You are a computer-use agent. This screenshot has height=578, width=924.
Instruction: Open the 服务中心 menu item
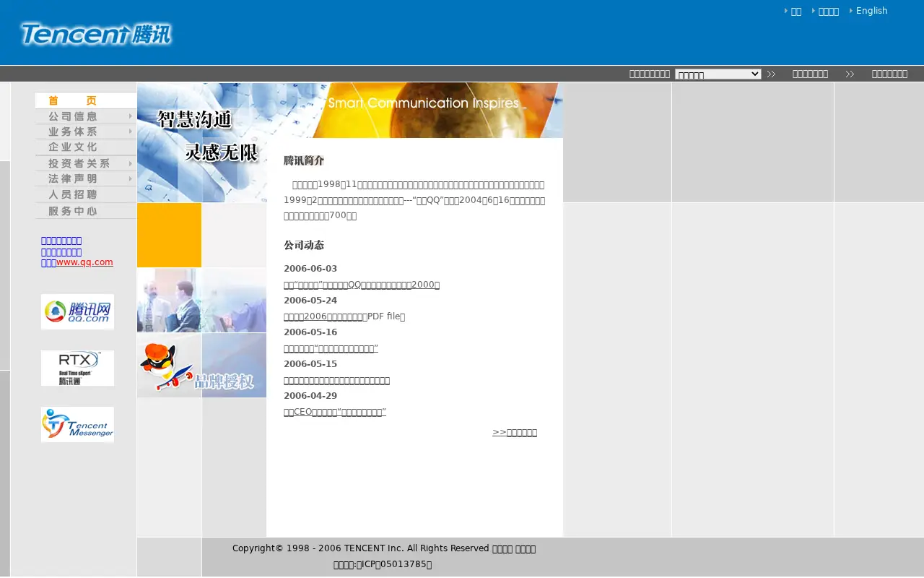86,211
